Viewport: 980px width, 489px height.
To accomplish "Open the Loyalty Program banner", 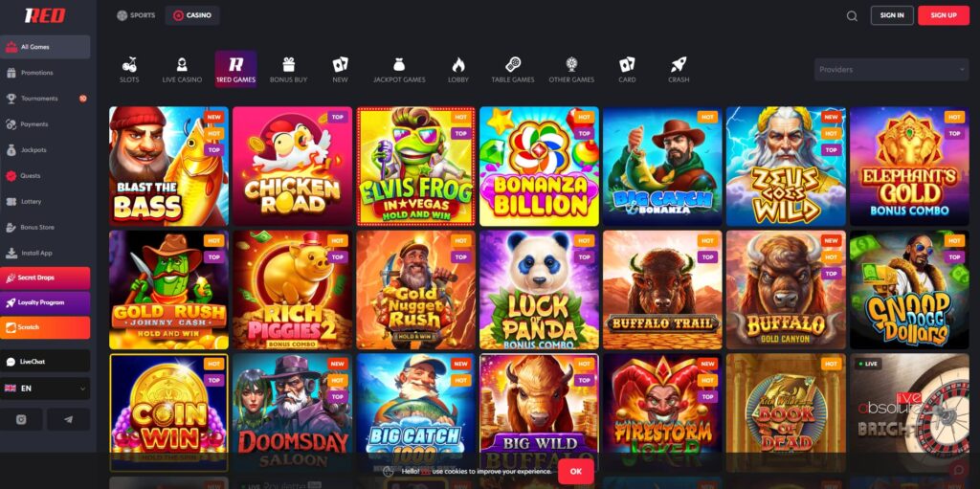I will click(x=45, y=302).
